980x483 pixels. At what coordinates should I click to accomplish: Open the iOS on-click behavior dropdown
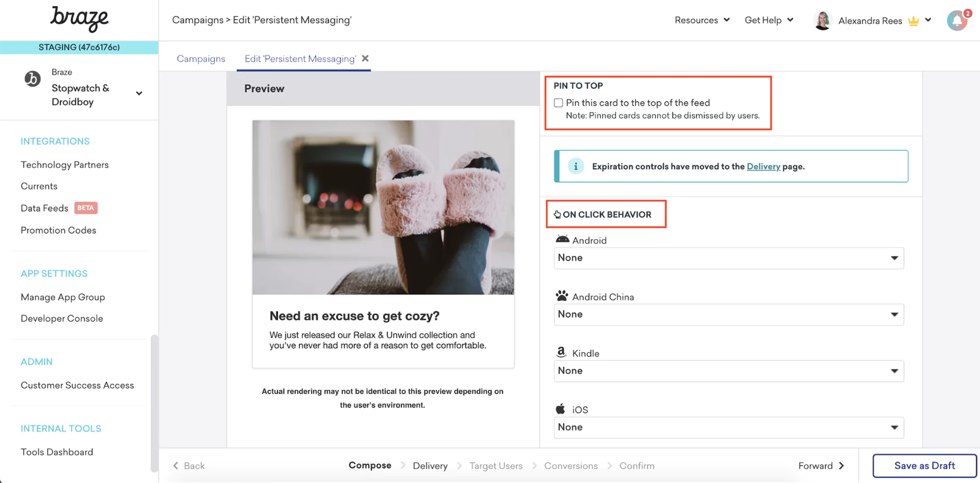(728, 427)
